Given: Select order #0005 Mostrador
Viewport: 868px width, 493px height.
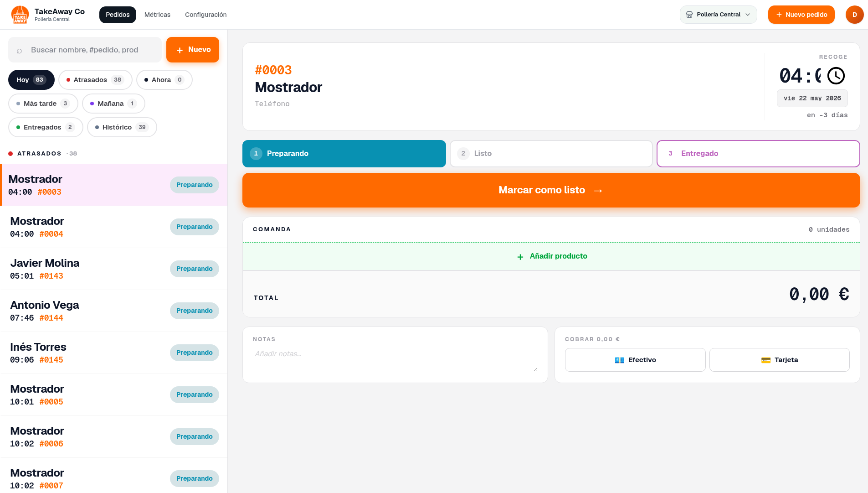Looking at the screenshot, I should (x=114, y=394).
